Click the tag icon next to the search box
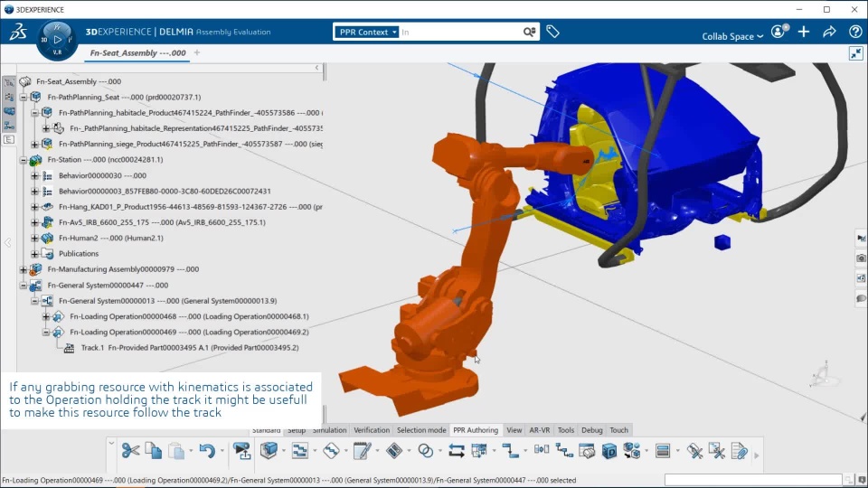The image size is (868, 488). pos(552,33)
